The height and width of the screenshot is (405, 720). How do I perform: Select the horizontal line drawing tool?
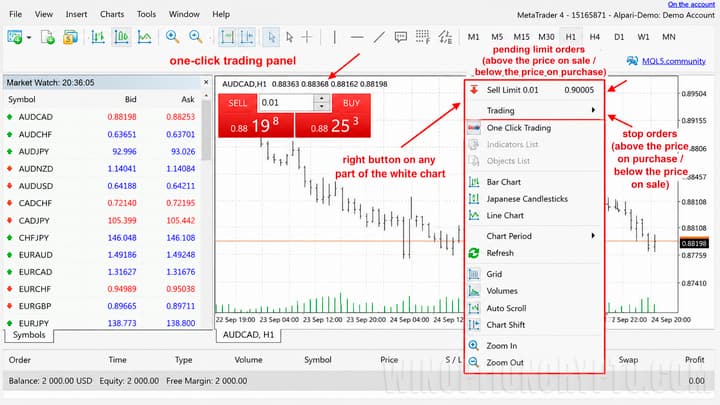(x=357, y=37)
